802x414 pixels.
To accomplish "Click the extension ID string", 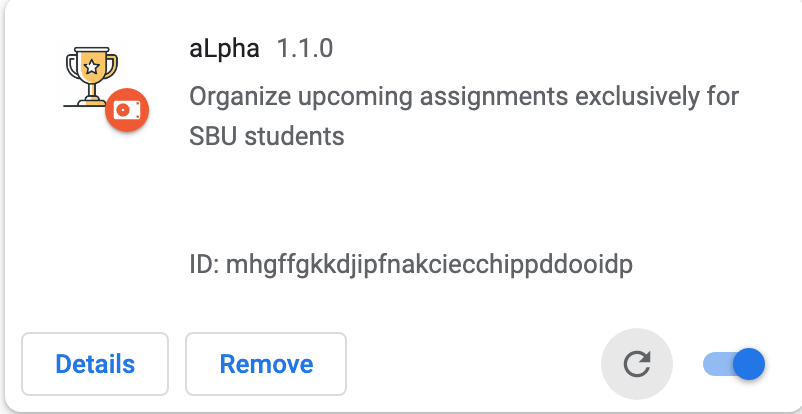I will pyautogui.click(x=429, y=265).
